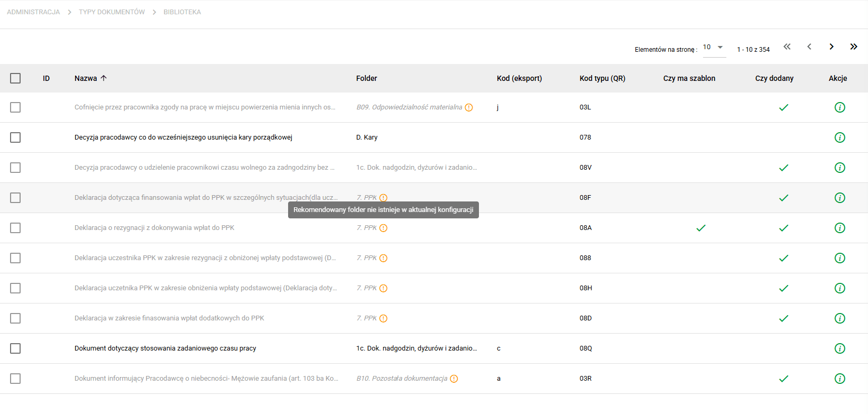Click folder text D. Kary
This screenshot has height=414, width=868.
(x=367, y=137)
